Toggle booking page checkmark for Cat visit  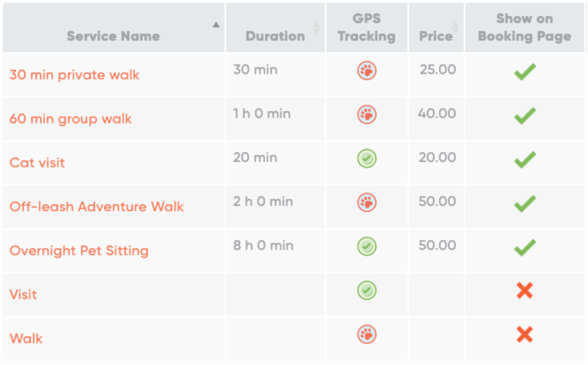(524, 160)
